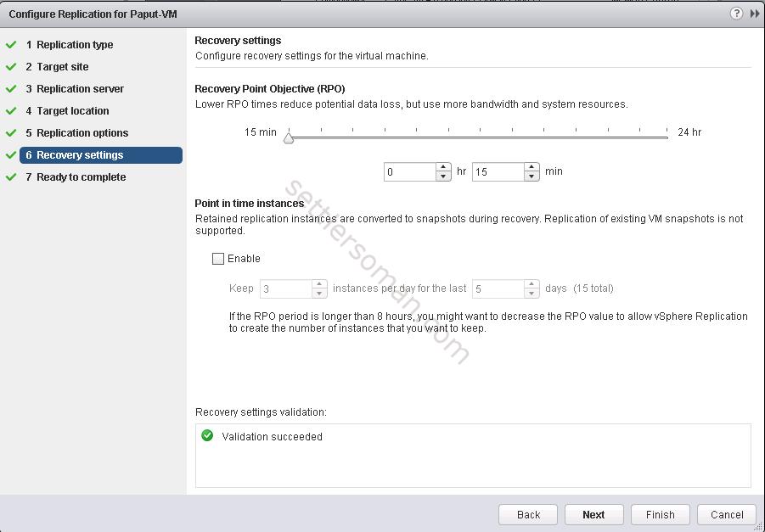Click the green checkmark beside Ready to complete
The height and width of the screenshot is (532, 765).
11,177
